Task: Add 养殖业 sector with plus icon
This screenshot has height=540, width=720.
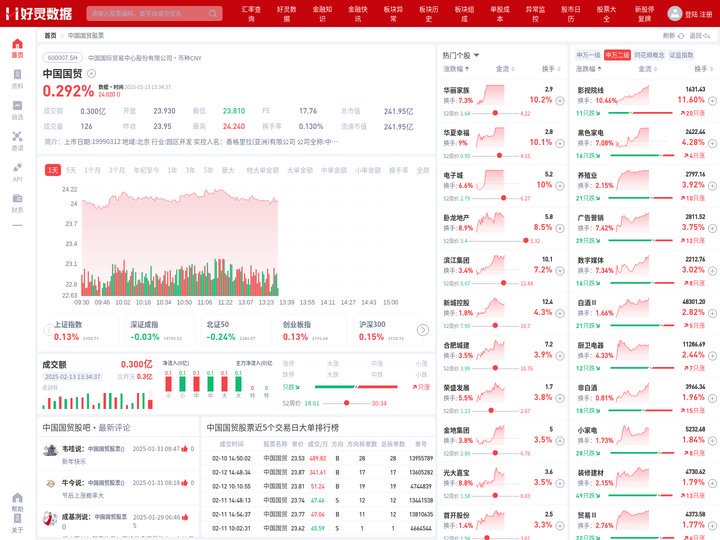Action: tap(712, 186)
